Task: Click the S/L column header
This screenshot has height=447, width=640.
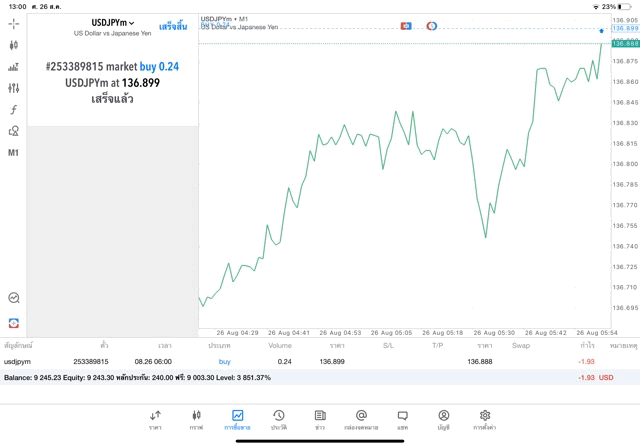Action: [388, 345]
